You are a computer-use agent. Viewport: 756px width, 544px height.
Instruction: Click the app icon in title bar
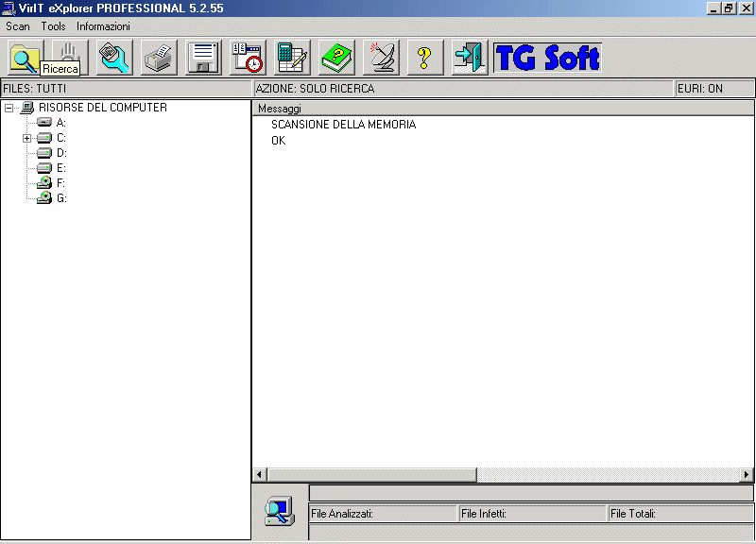pyautogui.click(x=9, y=8)
